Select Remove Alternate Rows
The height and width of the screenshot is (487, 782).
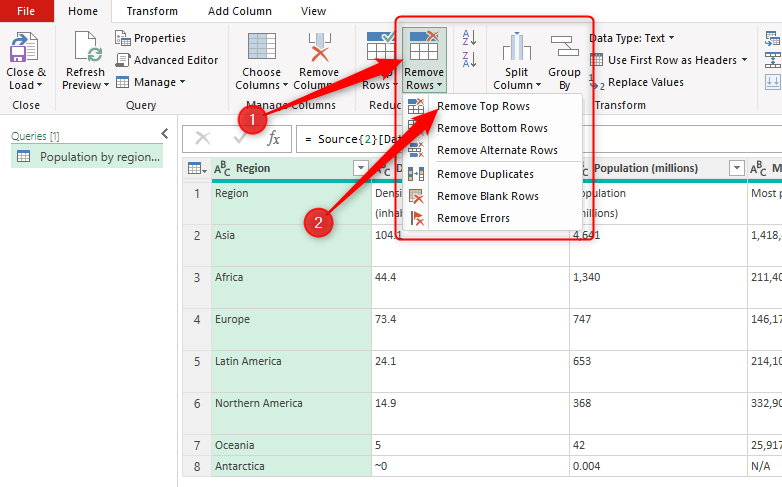point(493,150)
